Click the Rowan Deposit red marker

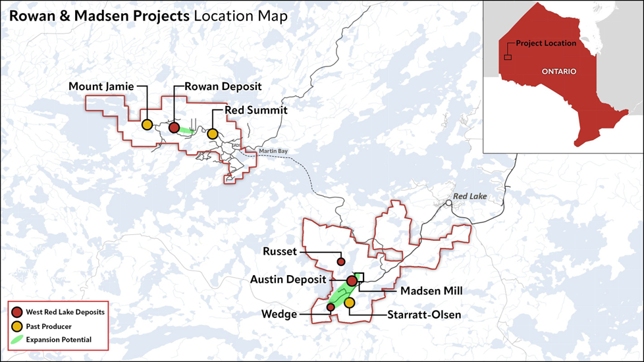click(x=174, y=127)
